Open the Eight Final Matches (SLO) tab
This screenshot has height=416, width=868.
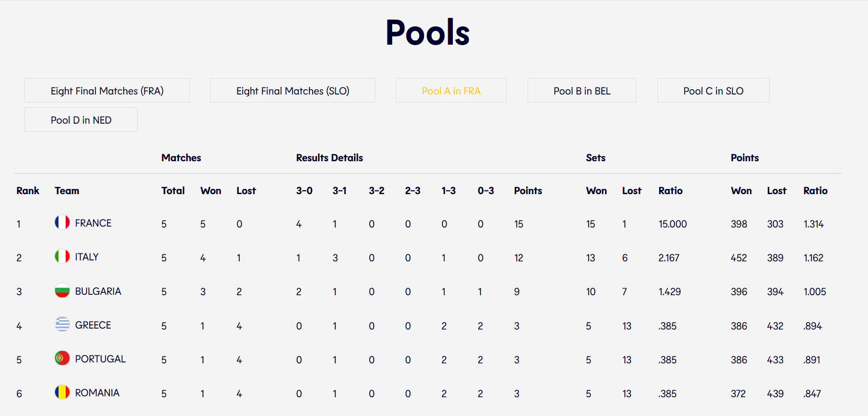tap(292, 90)
